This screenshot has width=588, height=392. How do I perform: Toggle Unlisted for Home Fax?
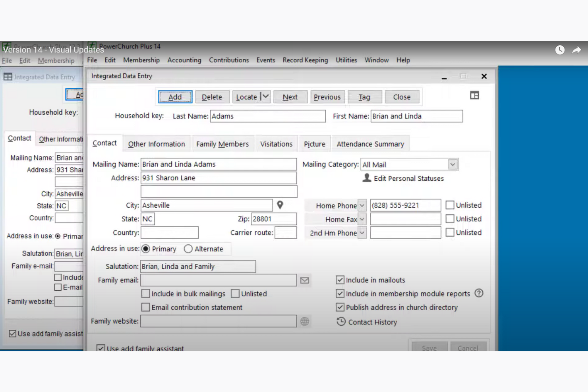click(x=450, y=218)
